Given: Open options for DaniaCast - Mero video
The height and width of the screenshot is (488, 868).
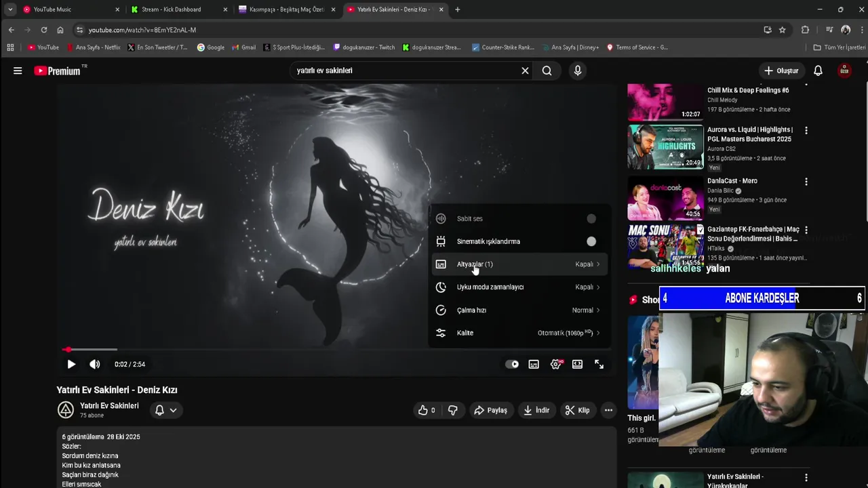Looking at the screenshot, I should [806, 182].
